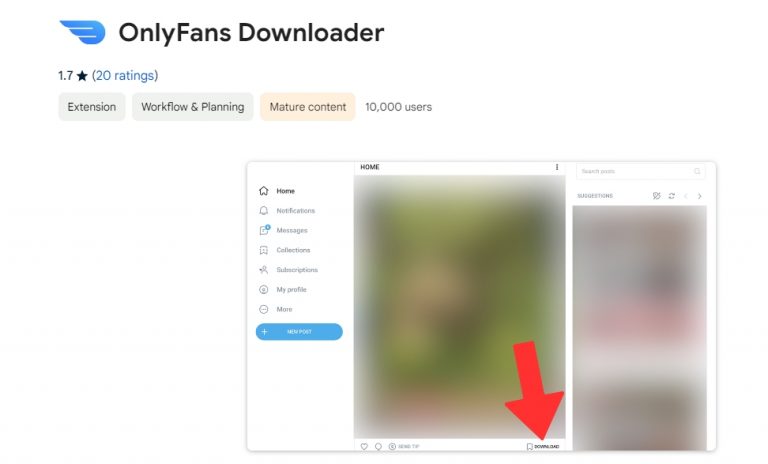Click the blue New Post button

pos(299,332)
